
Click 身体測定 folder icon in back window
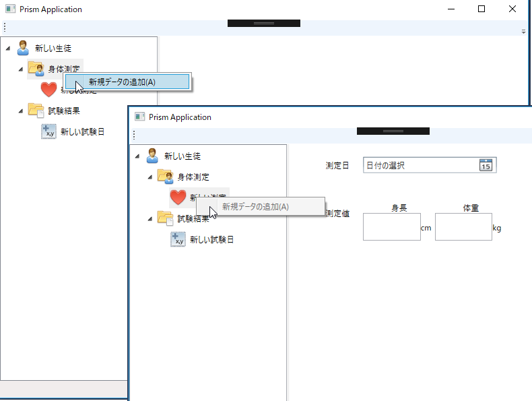(36, 69)
